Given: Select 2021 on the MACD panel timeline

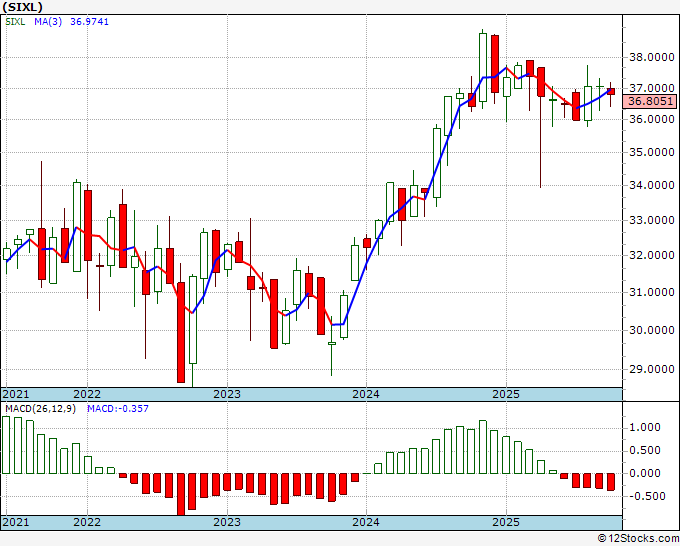Looking at the screenshot, I should click(16, 522).
